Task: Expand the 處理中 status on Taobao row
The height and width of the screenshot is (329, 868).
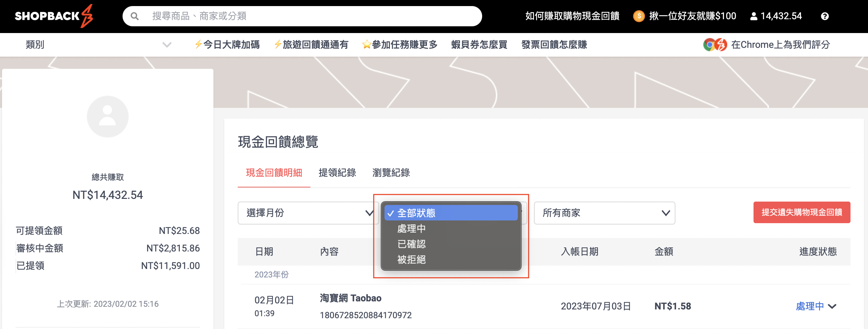Action: (816, 306)
